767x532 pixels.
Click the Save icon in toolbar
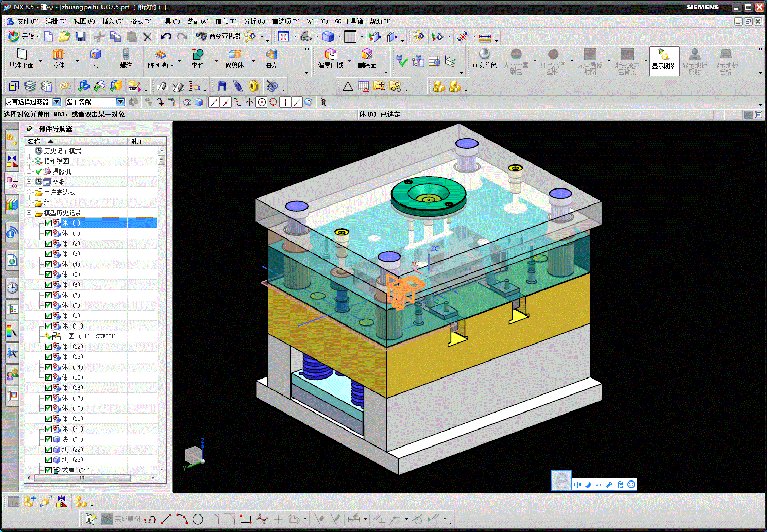(80, 37)
